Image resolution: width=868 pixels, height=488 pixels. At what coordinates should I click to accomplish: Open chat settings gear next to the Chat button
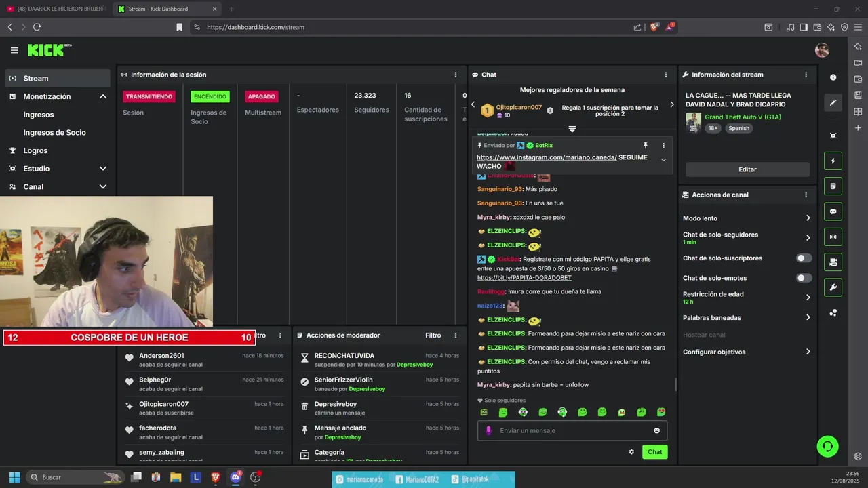pos(631,452)
